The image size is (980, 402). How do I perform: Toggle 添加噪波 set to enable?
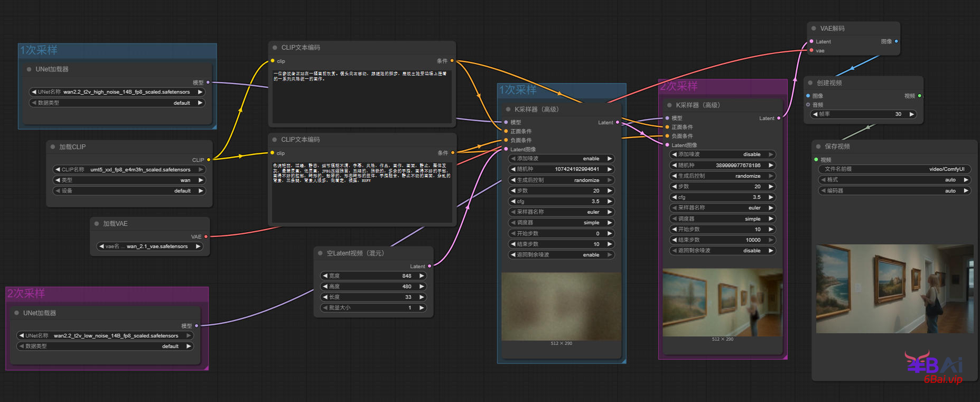tap(561, 159)
